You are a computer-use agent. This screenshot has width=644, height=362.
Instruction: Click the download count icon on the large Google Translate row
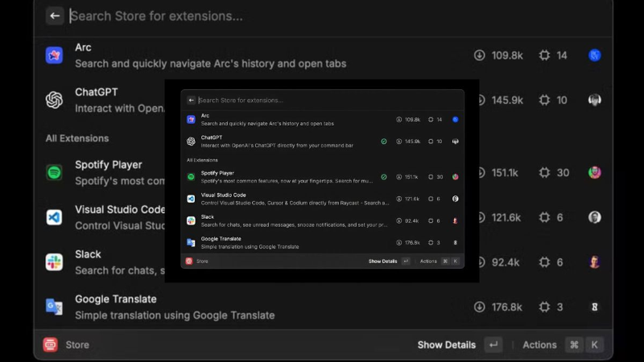(x=479, y=306)
